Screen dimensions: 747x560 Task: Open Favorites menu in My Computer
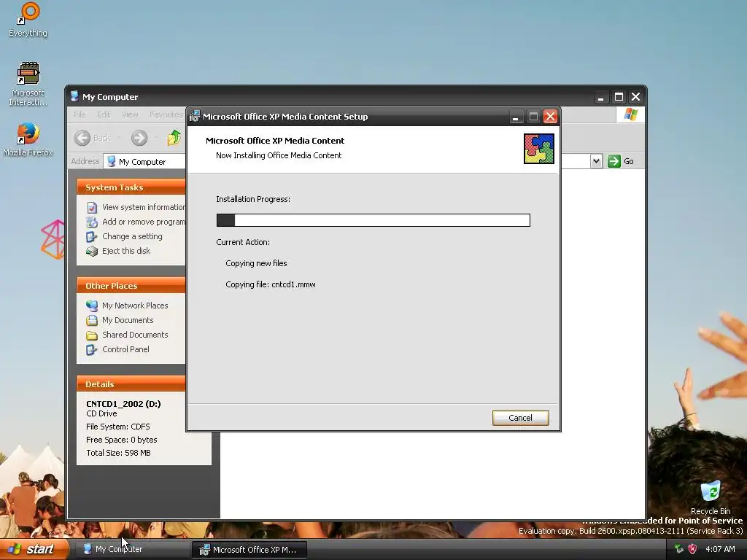166,114
